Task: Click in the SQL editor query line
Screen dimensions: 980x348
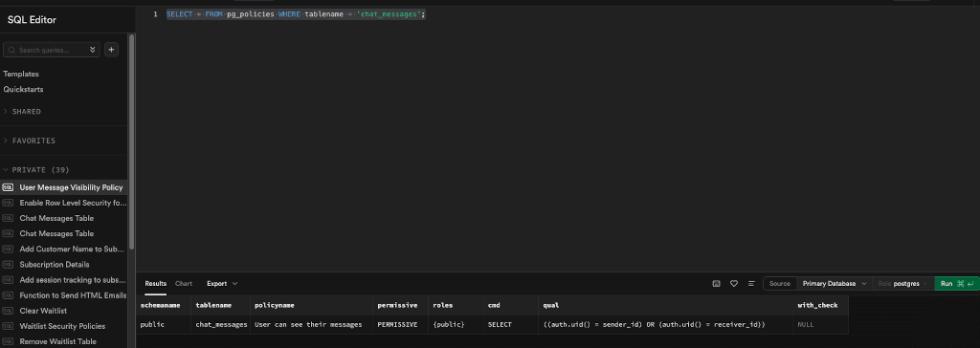Action: click(296, 13)
